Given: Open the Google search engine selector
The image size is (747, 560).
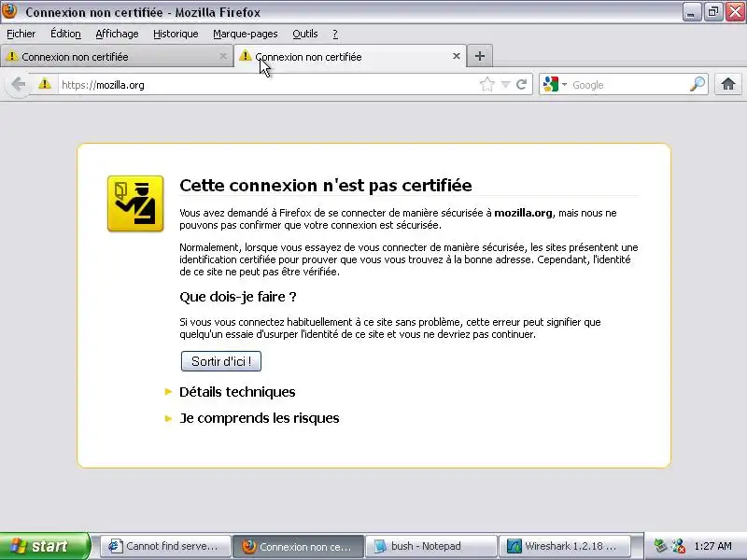Looking at the screenshot, I should click(x=555, y=85).
